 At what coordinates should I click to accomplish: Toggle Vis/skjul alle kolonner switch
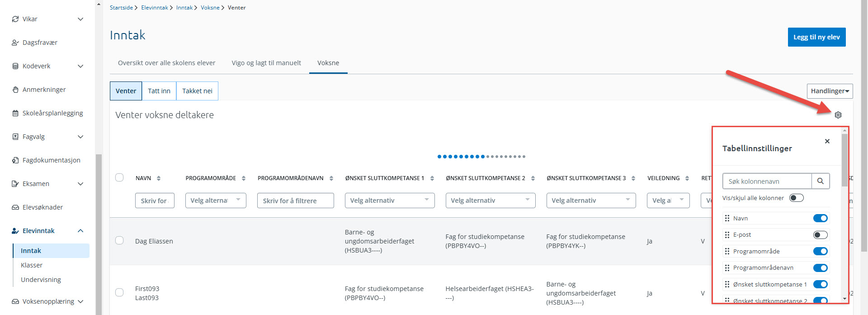pyautogui.click(x=797, y=198)
